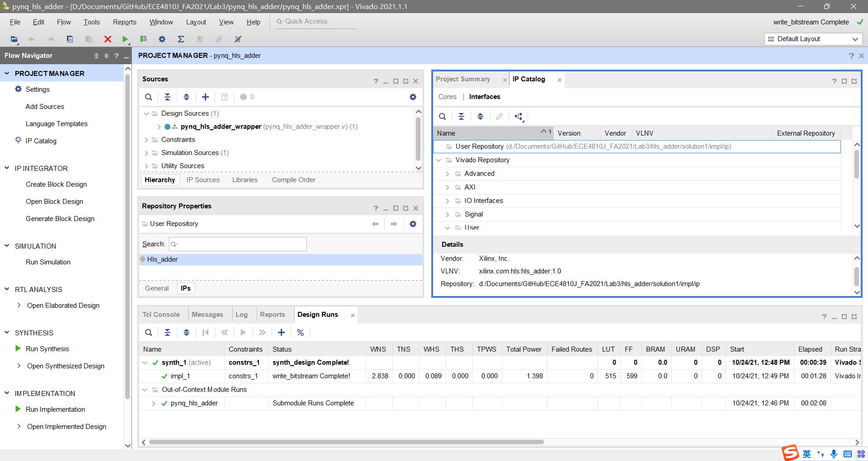Select Hls_adder in repository IP list
Viewport: 868px width, 461px height.
(280, 259)
